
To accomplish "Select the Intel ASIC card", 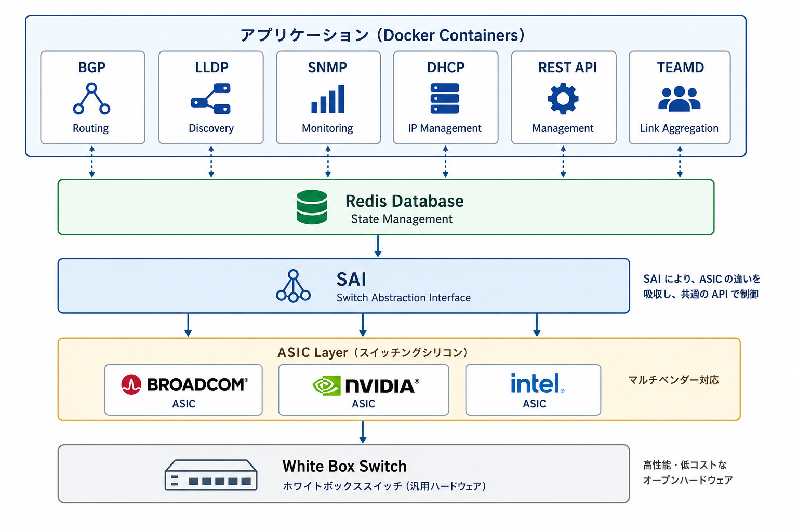I will (x=533, y=390).
